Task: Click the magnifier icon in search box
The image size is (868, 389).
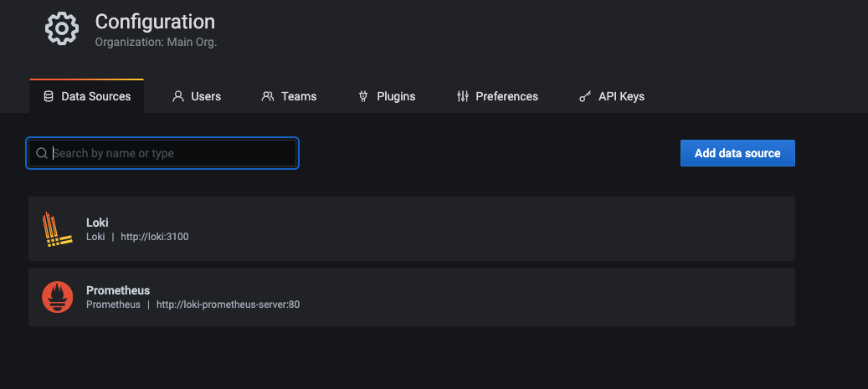Action: [42, 153]
